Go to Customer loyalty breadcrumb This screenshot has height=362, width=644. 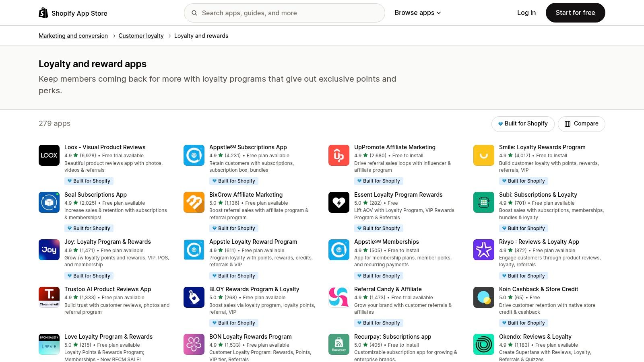[x=141, y=36]
